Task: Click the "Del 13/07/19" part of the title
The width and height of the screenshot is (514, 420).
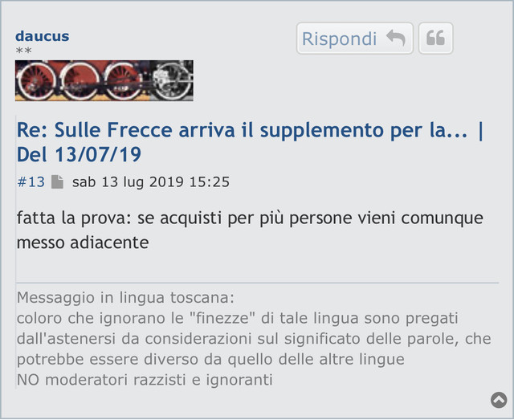Action: 79,154
